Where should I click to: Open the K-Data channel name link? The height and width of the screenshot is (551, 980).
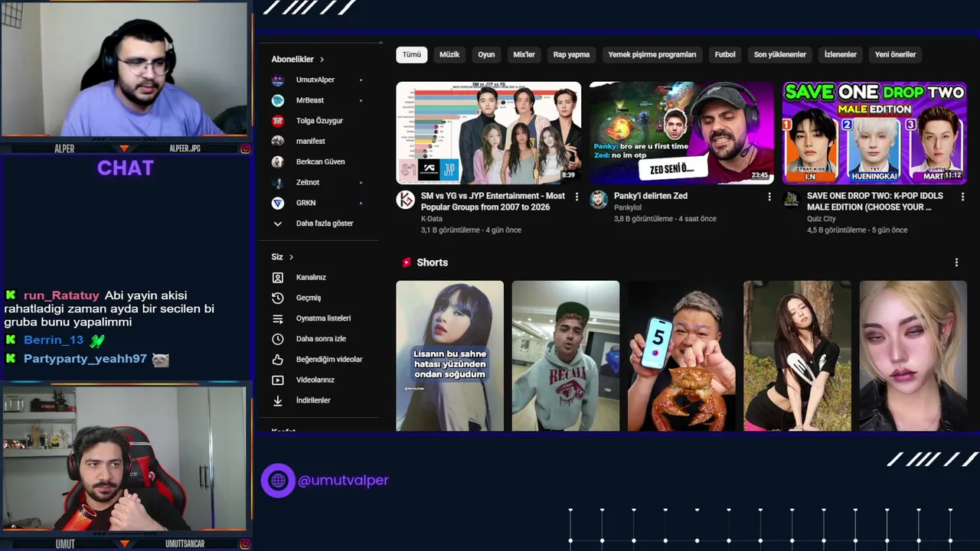tap(432, 219)
